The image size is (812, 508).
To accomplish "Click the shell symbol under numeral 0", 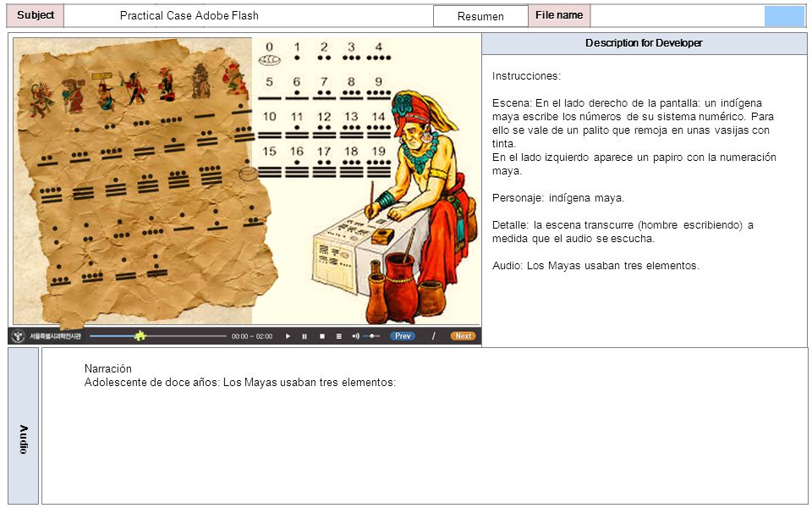I will coord(269,60).
